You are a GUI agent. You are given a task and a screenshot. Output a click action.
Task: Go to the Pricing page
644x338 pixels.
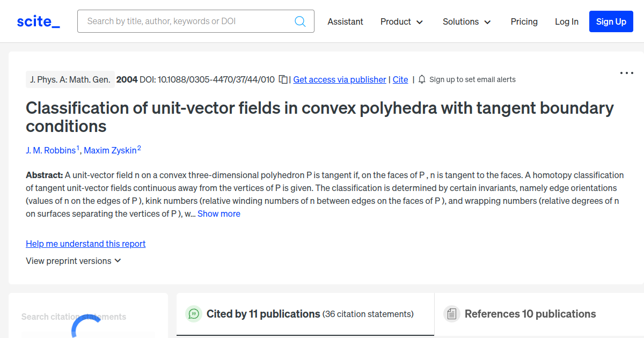(x=524, y=21)
